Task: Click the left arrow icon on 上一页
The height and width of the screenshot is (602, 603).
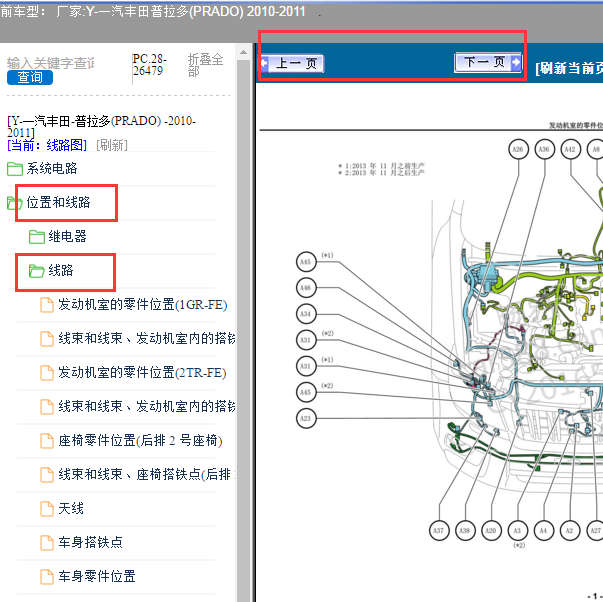Action: click(265, 62)
